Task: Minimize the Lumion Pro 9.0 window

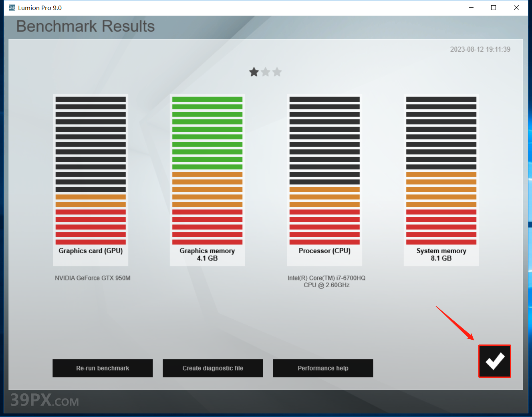Action: pyautogui.click(x=471, y=8)
